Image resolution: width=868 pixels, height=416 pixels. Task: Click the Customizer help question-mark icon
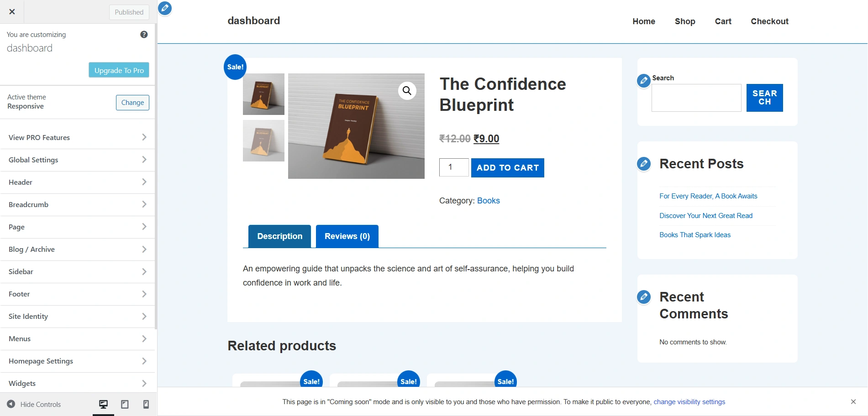(x=144, y=35)
